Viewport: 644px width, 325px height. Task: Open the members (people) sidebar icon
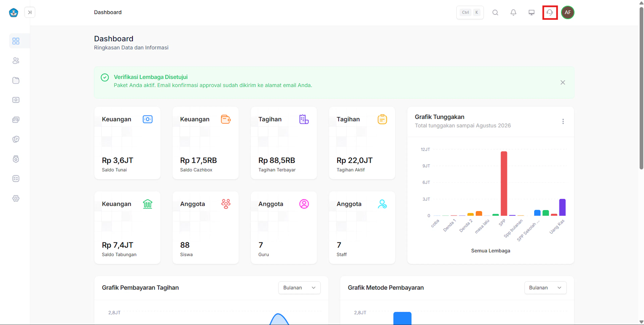[16, 61]
